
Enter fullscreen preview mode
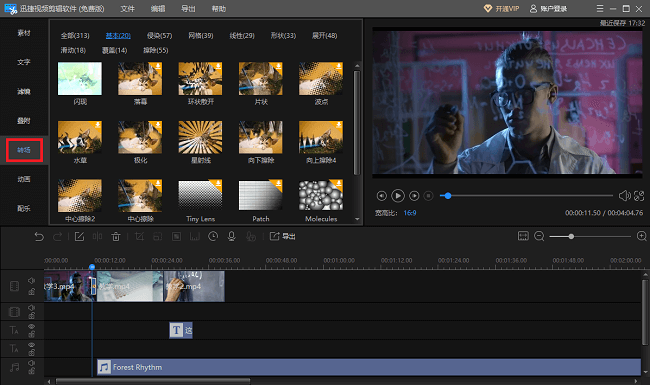(x=639, y=196)
